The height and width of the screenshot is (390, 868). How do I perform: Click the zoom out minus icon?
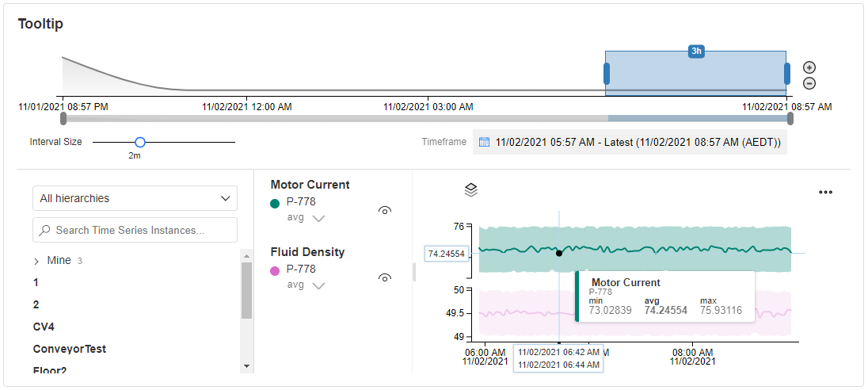tap(809, 84)
